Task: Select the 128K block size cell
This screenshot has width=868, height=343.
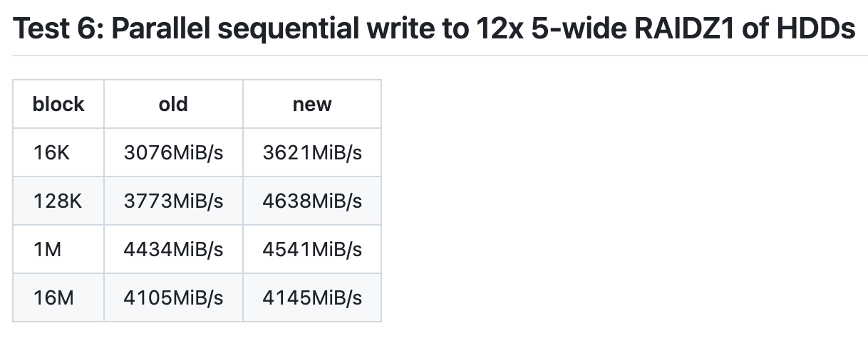Action: [x=58, y=201]
